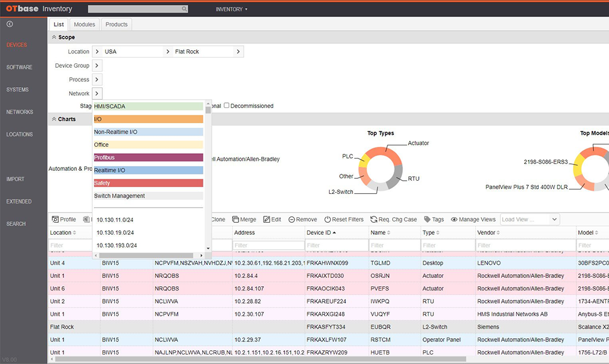Close the Network selector chevron
This screenshot has height=364, width=609.
pyautogui.click(x=97, y=94)
